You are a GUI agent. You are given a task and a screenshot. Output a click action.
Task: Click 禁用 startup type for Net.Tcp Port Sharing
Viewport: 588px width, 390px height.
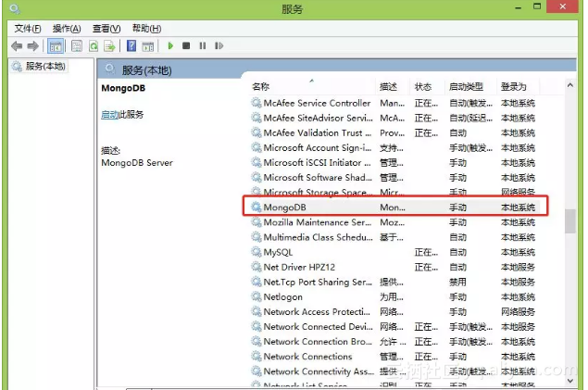457,282
